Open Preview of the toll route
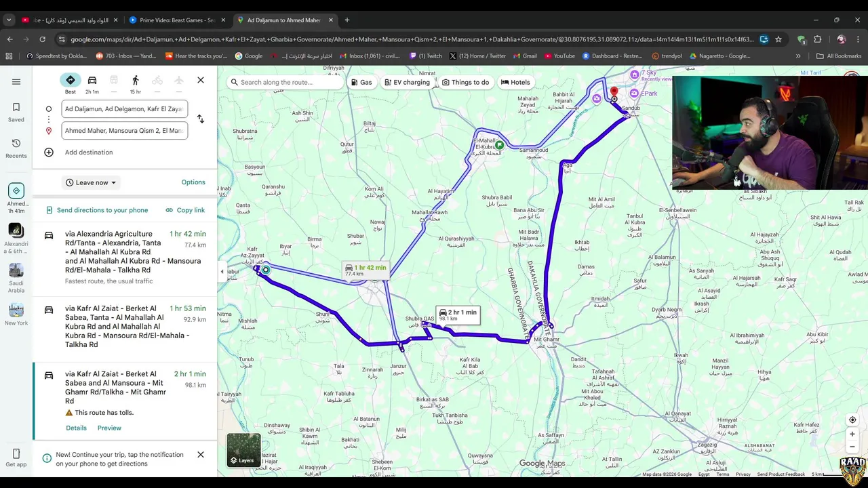The height and width of the screenshot is (488, 868). 109,428
